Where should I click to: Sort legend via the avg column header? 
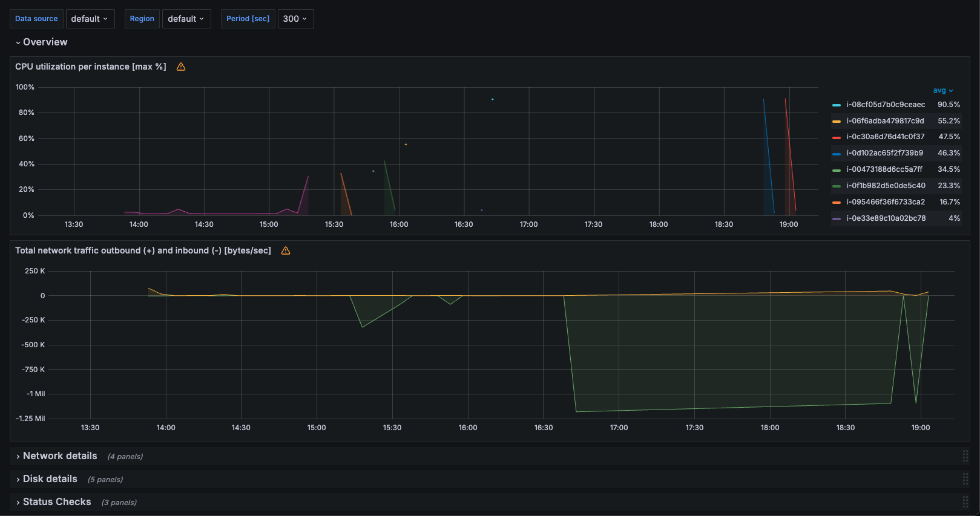[943, 90]
